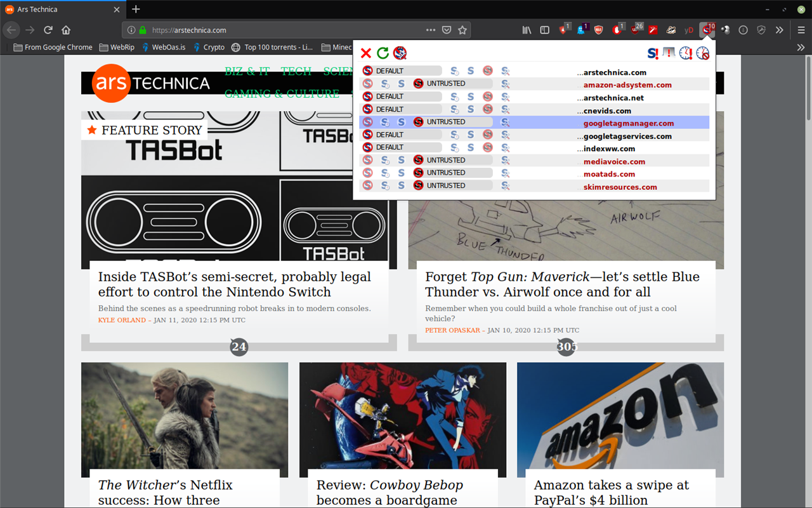Open the BIZ & IT nav section
The width and height of the screenshot is (812, 508).
point(247,71)
